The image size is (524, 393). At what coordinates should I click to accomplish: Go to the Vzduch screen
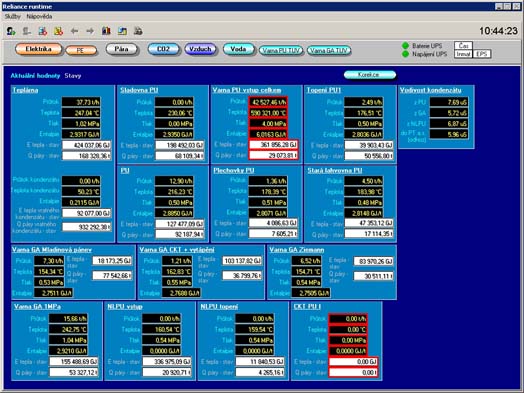coord(200,49)
